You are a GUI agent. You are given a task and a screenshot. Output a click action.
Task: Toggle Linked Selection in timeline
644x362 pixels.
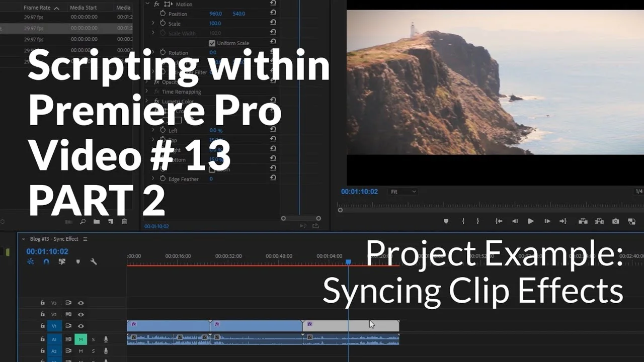coord(62,261)
